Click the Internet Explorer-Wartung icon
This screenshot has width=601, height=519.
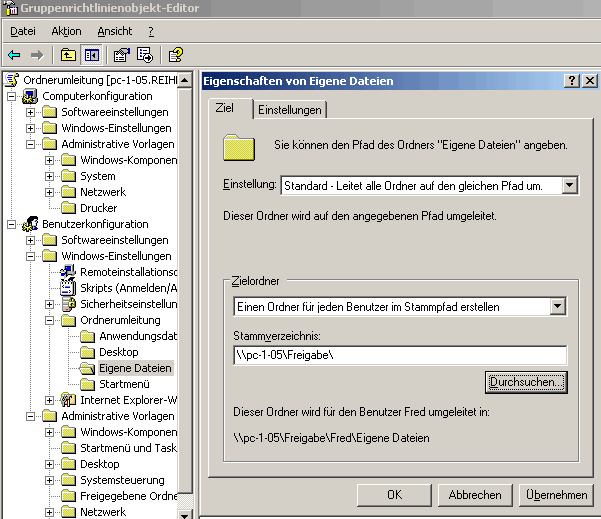tap(68, 400)
